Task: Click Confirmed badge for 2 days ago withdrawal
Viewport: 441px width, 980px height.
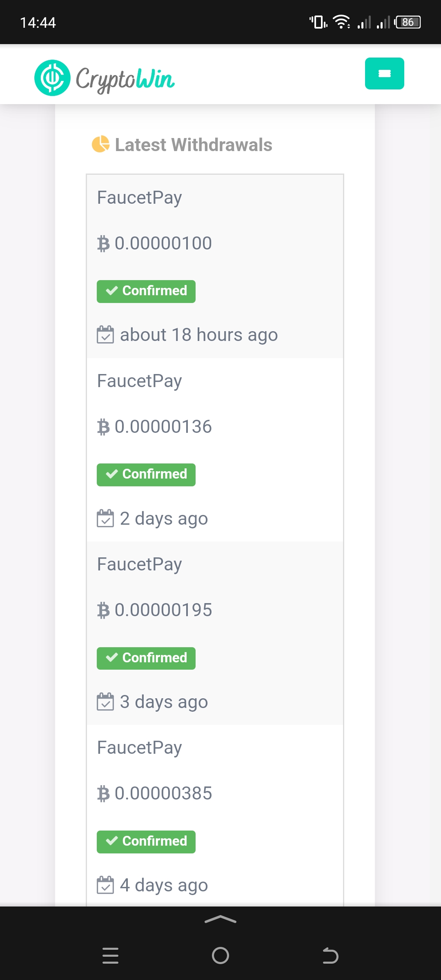Action: tap(146, 474)
